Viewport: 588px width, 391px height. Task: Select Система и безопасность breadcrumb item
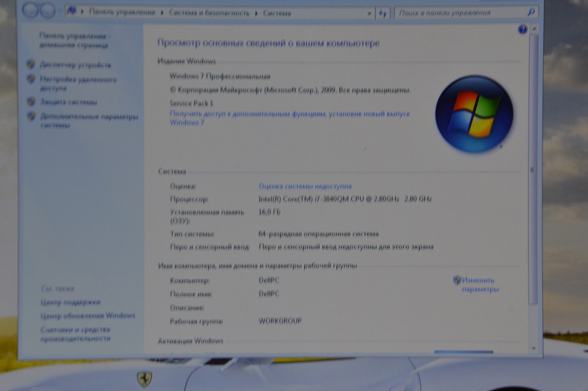tap(209, 13)
